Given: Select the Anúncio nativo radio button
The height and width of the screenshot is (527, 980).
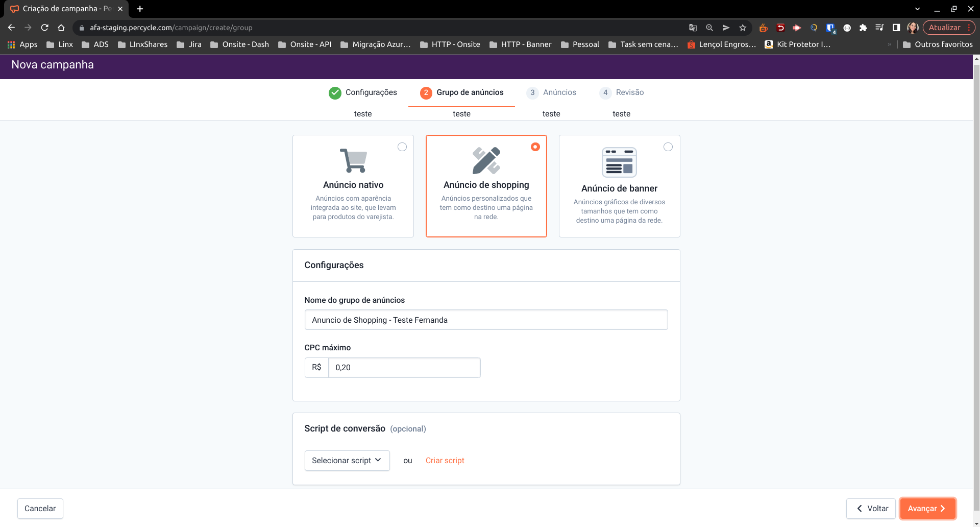Looking at the screenshot, I should tap(402, 147).
